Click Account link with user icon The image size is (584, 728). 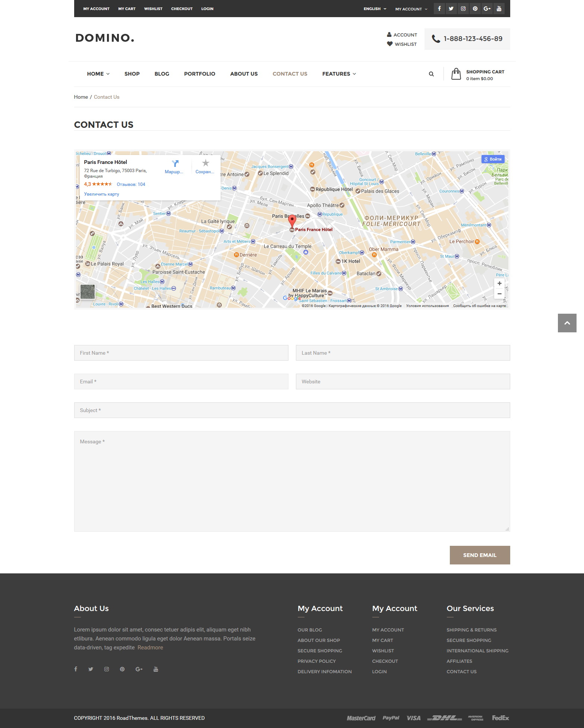402,35
